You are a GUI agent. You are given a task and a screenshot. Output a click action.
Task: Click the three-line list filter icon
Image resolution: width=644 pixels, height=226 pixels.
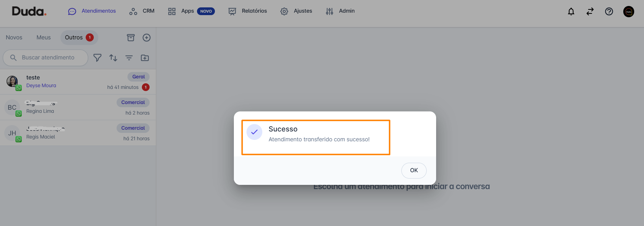(129, 58)
